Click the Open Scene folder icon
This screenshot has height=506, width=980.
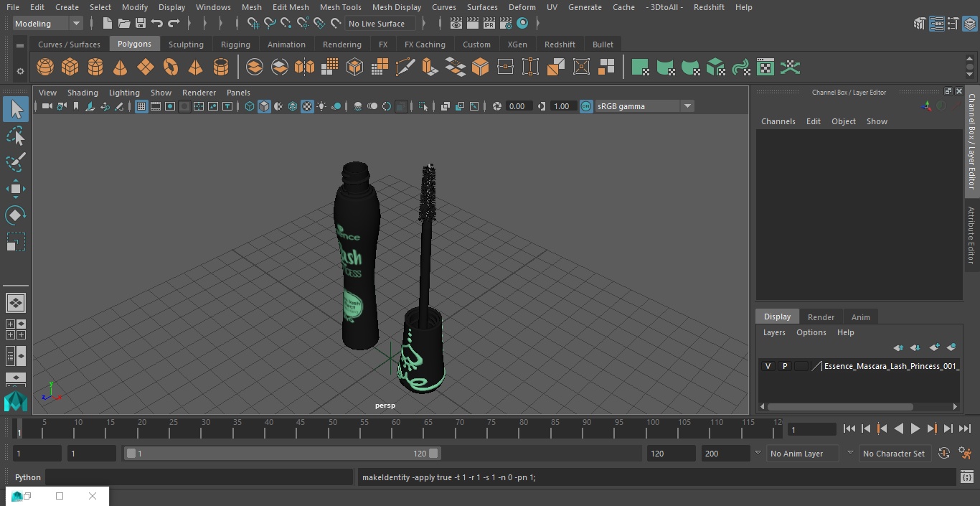tap(124, 24)
